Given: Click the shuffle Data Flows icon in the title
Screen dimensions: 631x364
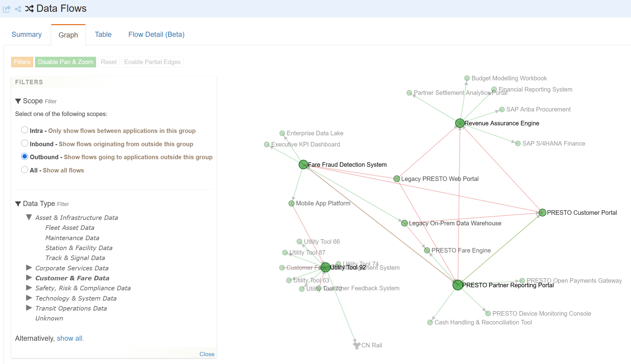Looking at the screenshot, I should click(x=29, y=9).
